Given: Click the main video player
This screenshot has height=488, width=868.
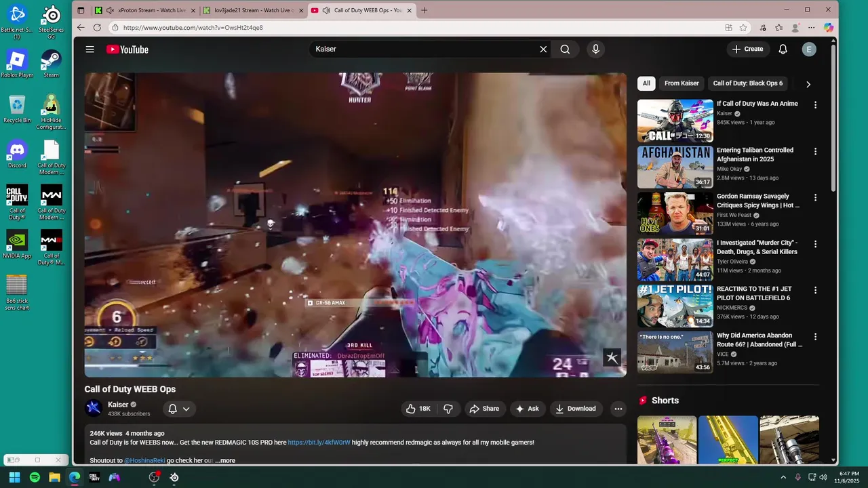Looking at the screenshot, I should point(355,225).
